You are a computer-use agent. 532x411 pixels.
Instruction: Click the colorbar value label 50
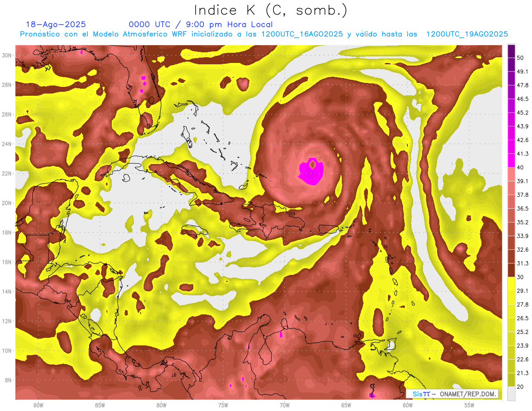[521, 58]
